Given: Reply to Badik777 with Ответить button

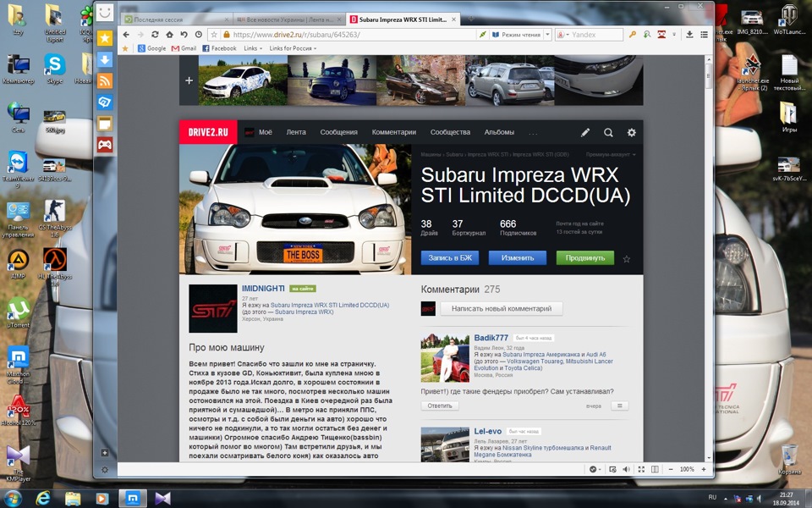Looking at the screenshot, I should (x=440, y=406).
